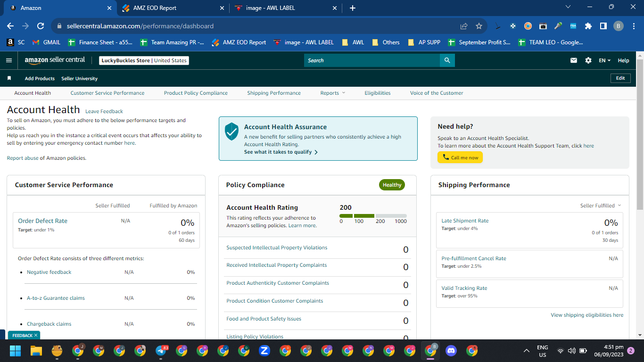Open the Voice of the Customer tab
Viewport: 644px width, 362px height.
point(437,93)
